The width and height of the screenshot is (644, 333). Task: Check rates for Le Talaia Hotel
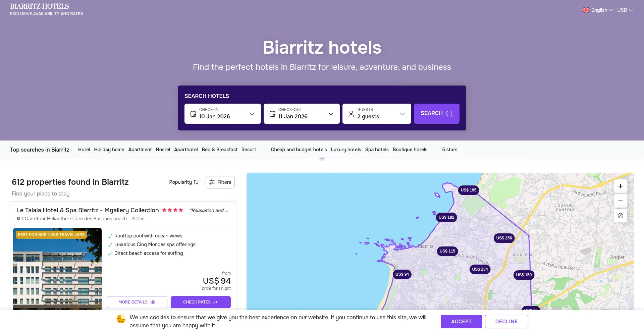[201, 302]
